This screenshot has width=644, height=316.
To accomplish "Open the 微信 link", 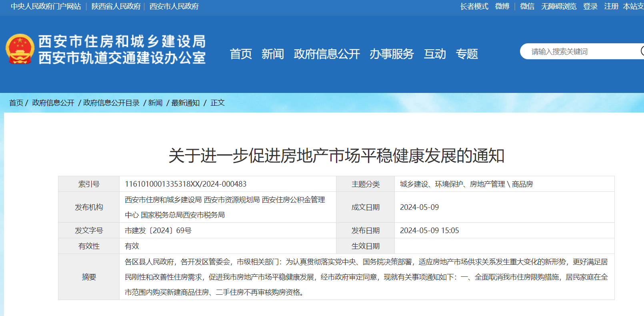I will click(527, 6).
